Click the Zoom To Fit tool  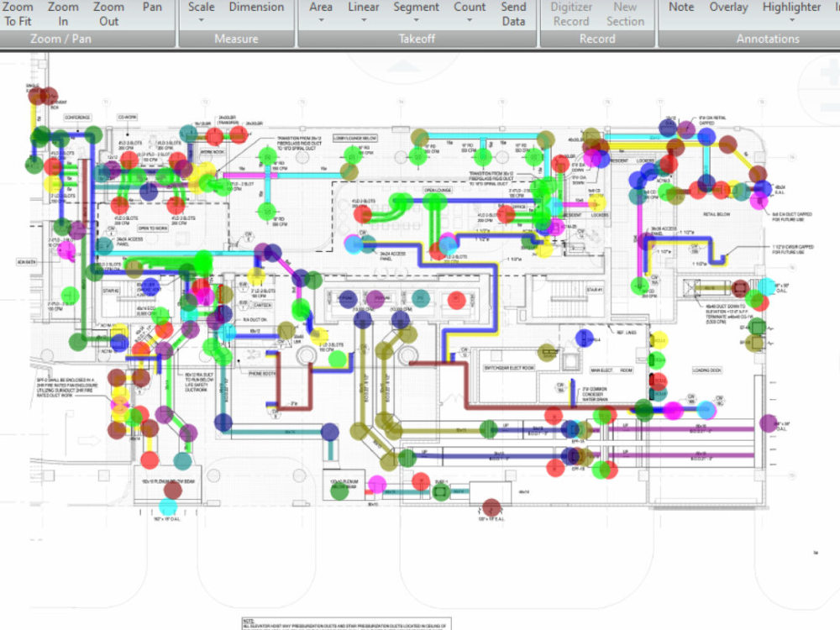(17, 13)
